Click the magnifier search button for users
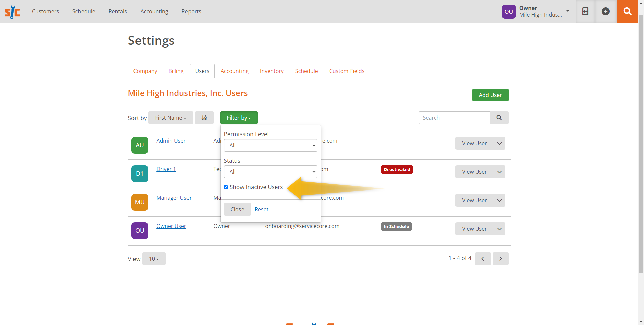 coord(499,118)
